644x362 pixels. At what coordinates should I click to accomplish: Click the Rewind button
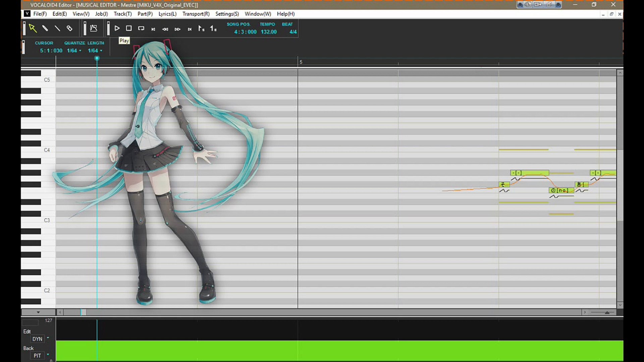[x=165, y=29]
